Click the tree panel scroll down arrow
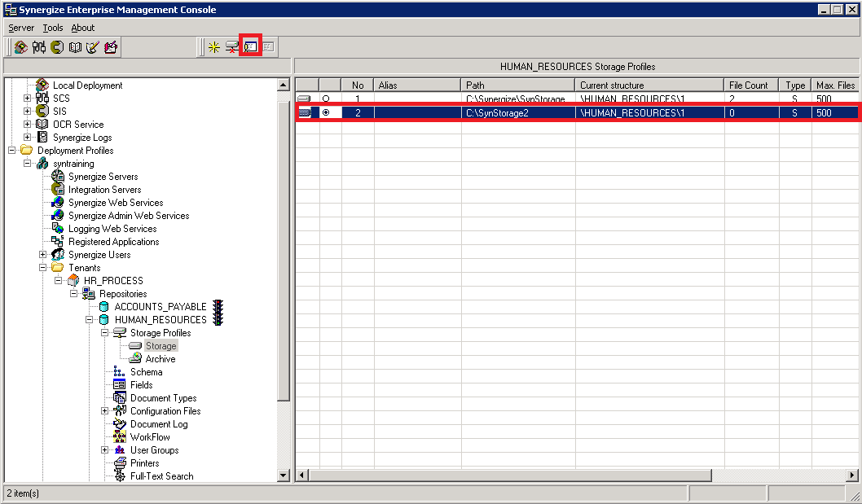862x504 pixels. click(284, 476)
